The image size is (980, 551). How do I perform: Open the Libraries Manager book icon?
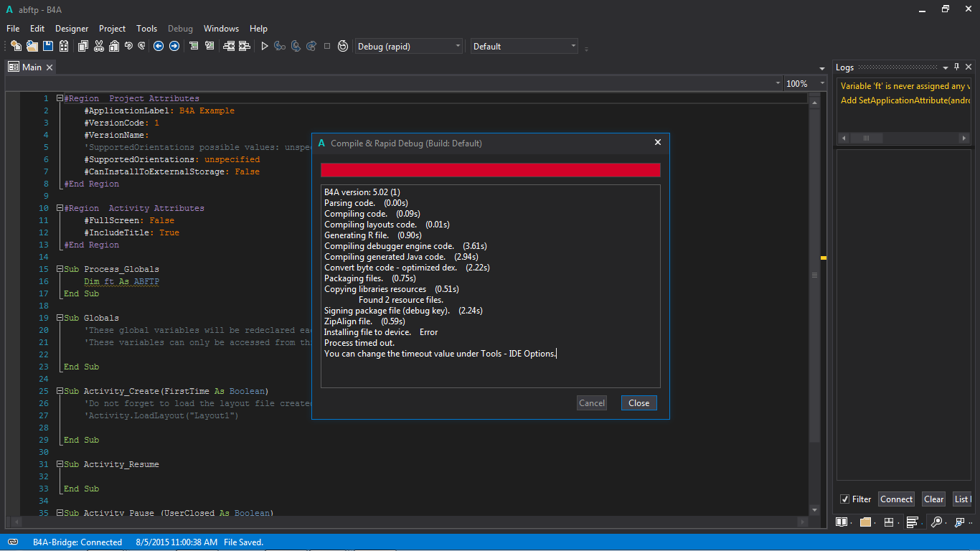[842, 522]
